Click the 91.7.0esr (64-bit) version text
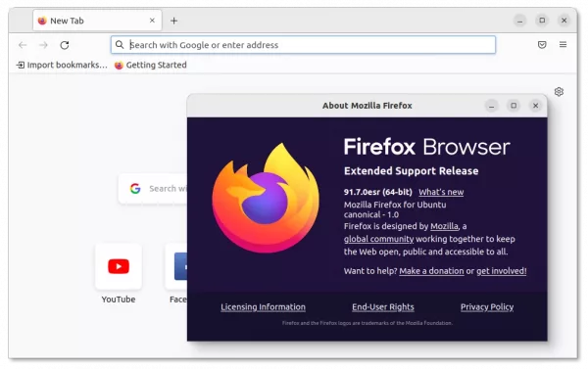The image size is (588, 369). coord(377,192)
